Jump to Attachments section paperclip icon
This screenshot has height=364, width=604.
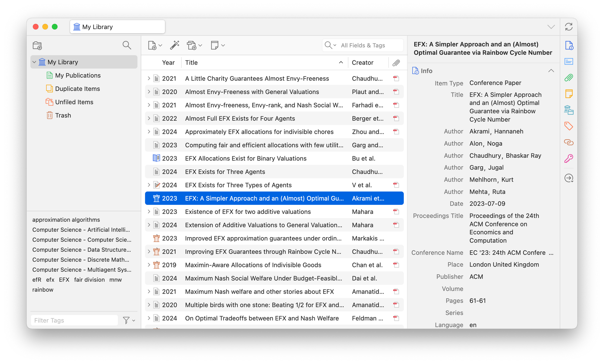coord(569,78)
